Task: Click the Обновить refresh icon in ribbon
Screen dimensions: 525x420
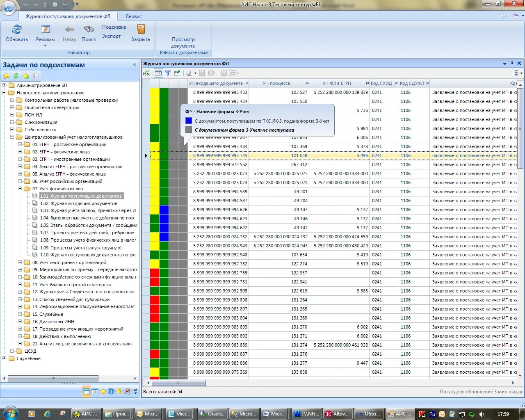Action: [x=17, y=30]
